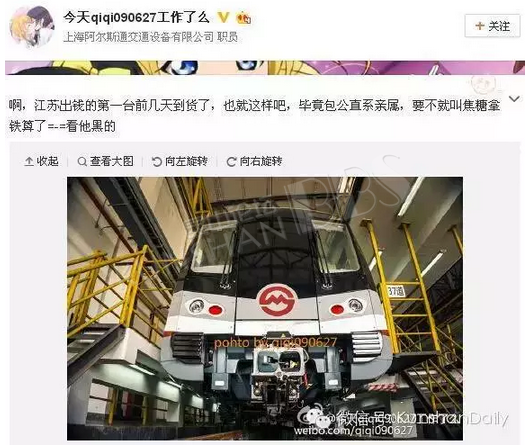Click the anime banner strip

point(265,68)
